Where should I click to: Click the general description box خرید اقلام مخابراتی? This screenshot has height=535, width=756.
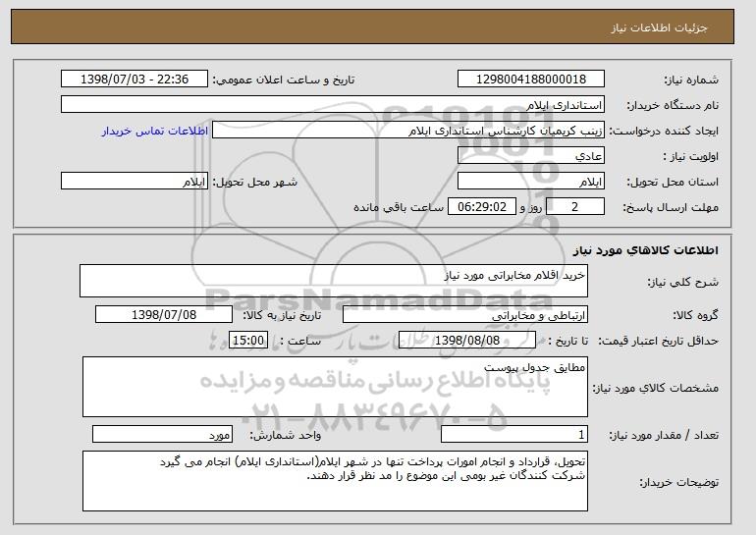click(x=334, y=281)
